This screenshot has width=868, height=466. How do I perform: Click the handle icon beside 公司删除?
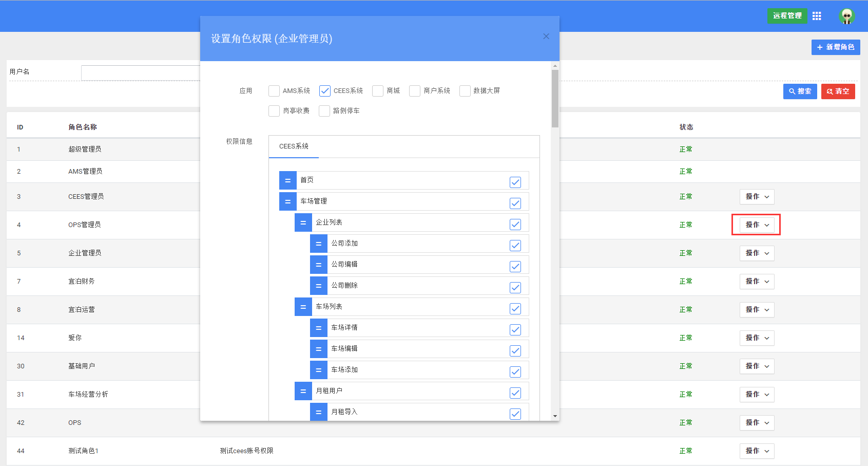(x=319, y=286)
